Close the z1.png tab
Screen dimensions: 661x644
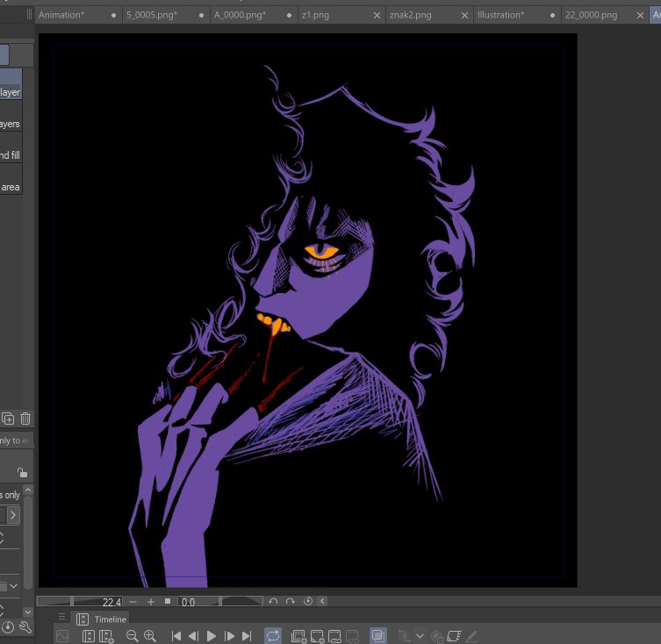(377, 16)
